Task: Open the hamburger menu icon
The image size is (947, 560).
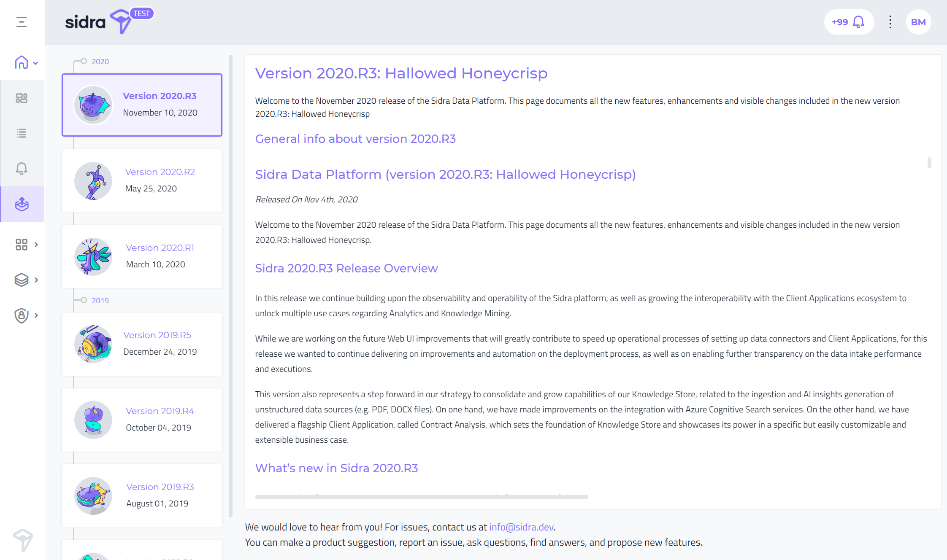Action: click(22, 22)
